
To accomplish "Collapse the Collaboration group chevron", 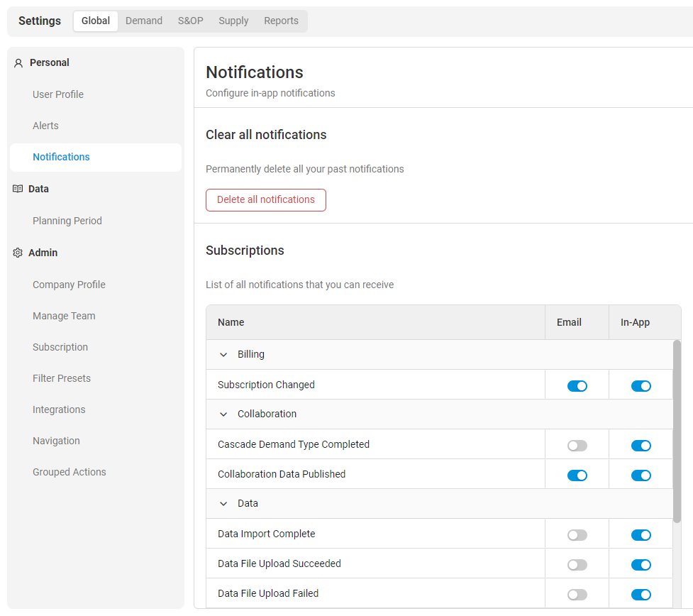I will (223, 414).
